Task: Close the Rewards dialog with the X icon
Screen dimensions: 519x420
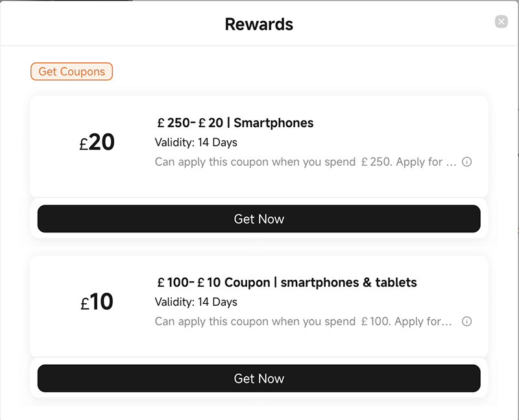Action: click(x=501, y=22)
